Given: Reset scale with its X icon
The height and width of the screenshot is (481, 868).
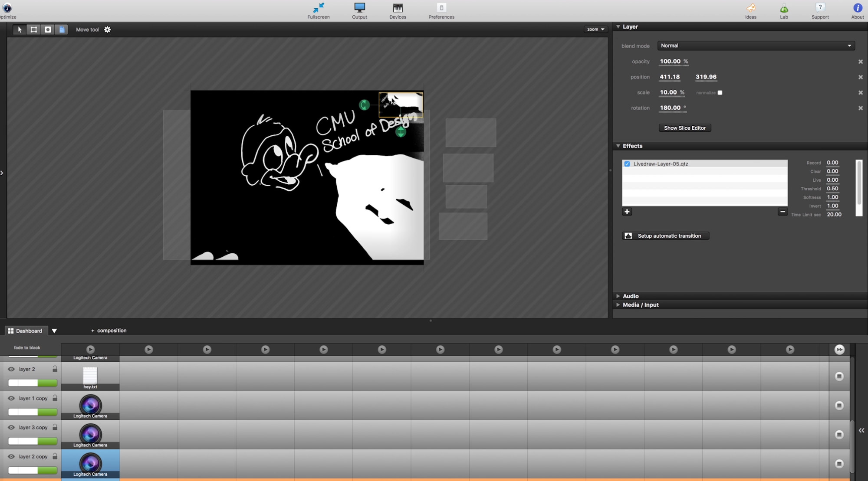Looking at the screenshot, I should pos(860,93).
